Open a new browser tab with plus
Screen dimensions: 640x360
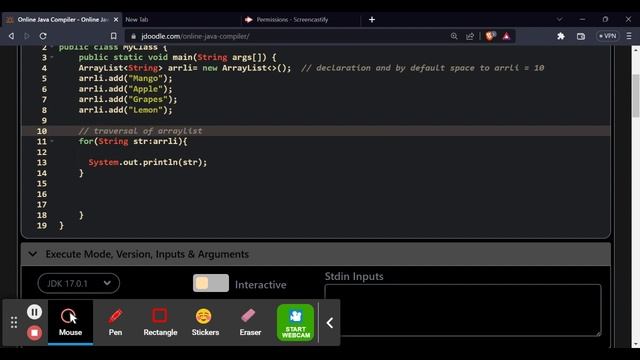[372, 19]
